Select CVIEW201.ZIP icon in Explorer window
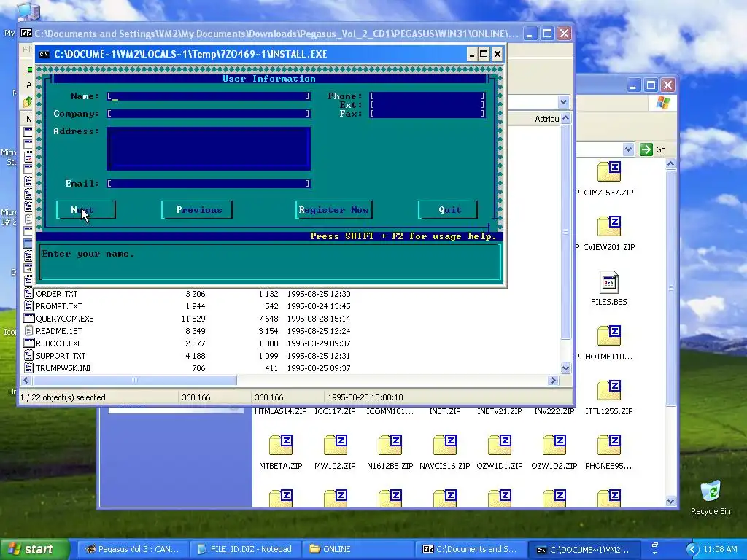This screenshot has width=747, height=560. coord(609,227)
